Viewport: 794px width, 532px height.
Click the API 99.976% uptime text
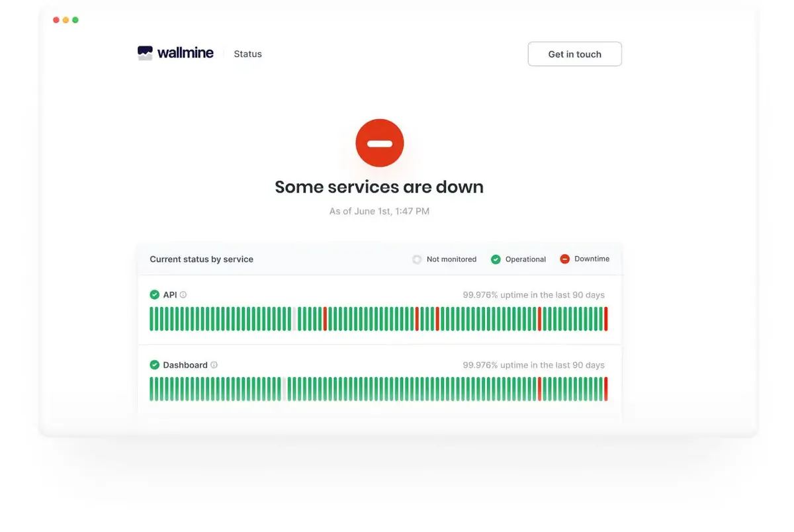coord(533,294)
